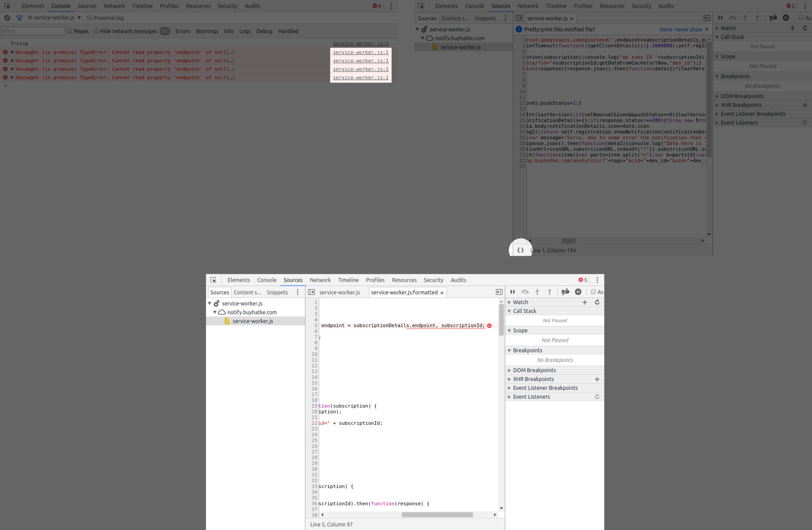
Task: Focus the console Filter input
Action: (x=33, y=31)
